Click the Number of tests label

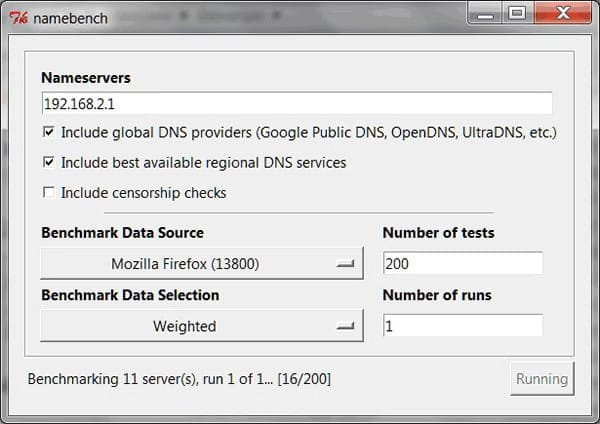(438, 233)
